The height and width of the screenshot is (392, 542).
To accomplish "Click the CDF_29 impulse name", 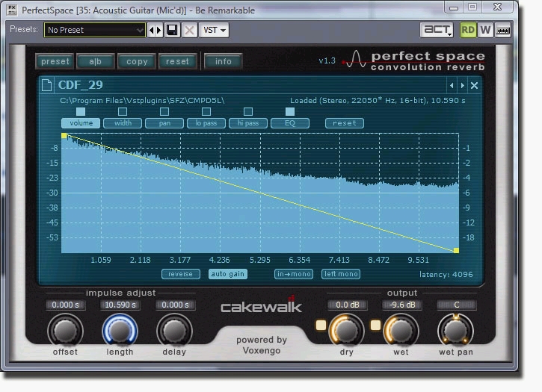I will tap(81, 85).
